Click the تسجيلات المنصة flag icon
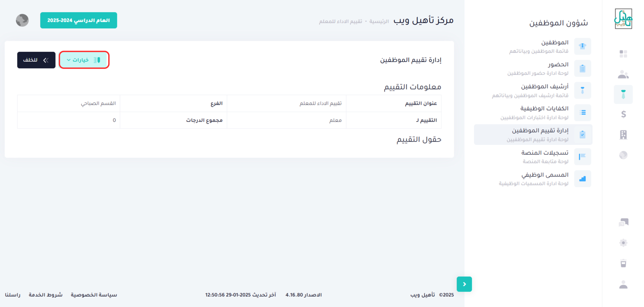The height and width of the screenshot is (307, 644). pos(582,157)
